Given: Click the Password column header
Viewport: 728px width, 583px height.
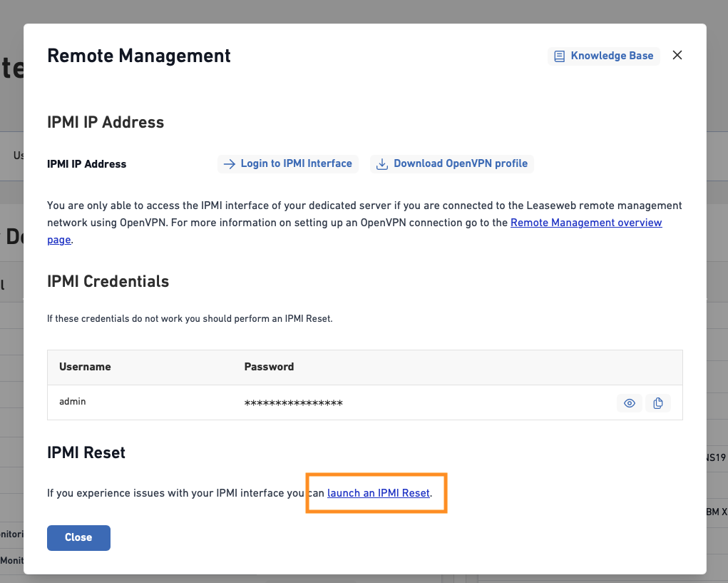Looking at the screenshot, I should pos(269,367).
